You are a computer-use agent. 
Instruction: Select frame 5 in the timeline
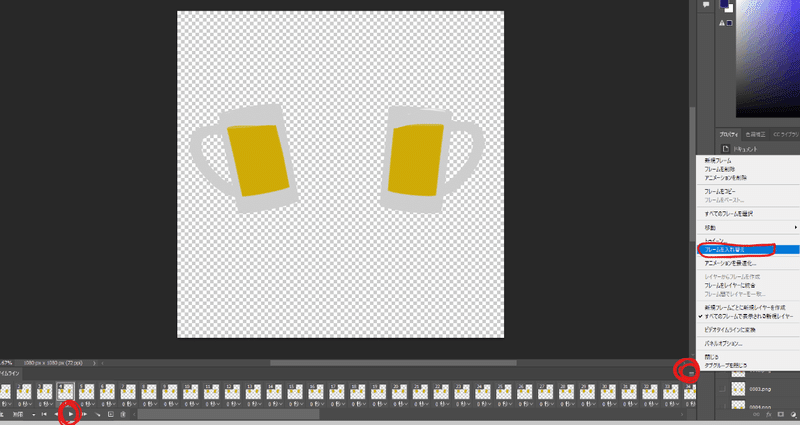click(86, 391)
